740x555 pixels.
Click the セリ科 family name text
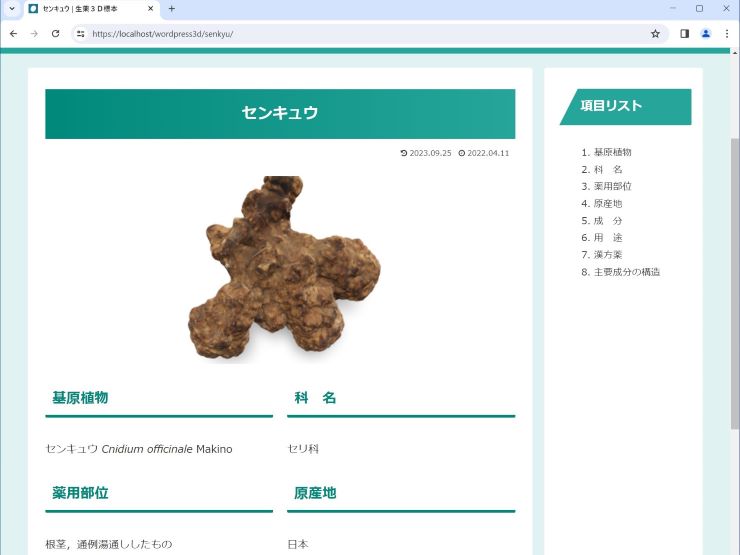(303, 449)
